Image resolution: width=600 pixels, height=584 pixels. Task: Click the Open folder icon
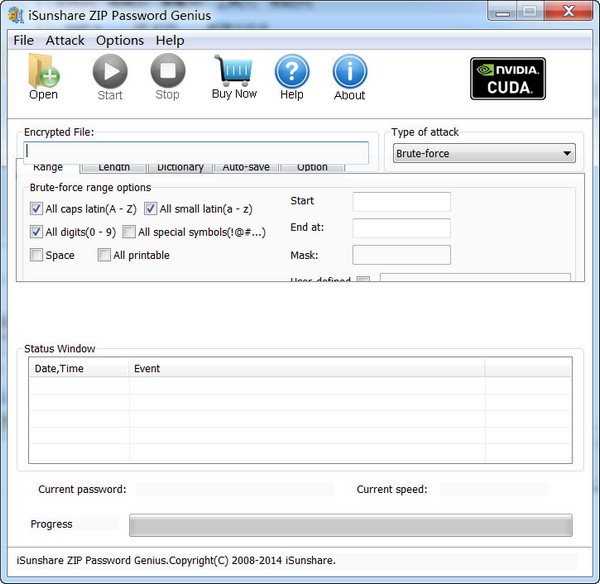[x=43, y=72]
